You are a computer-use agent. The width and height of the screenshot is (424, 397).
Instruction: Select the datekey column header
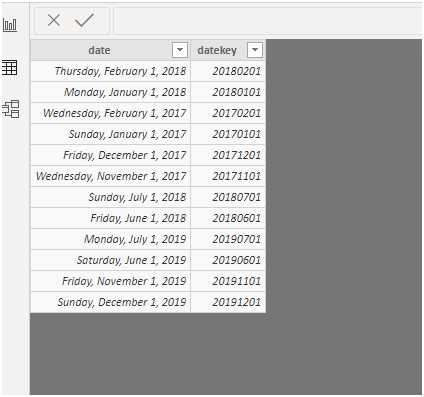(x=228, y=50)
